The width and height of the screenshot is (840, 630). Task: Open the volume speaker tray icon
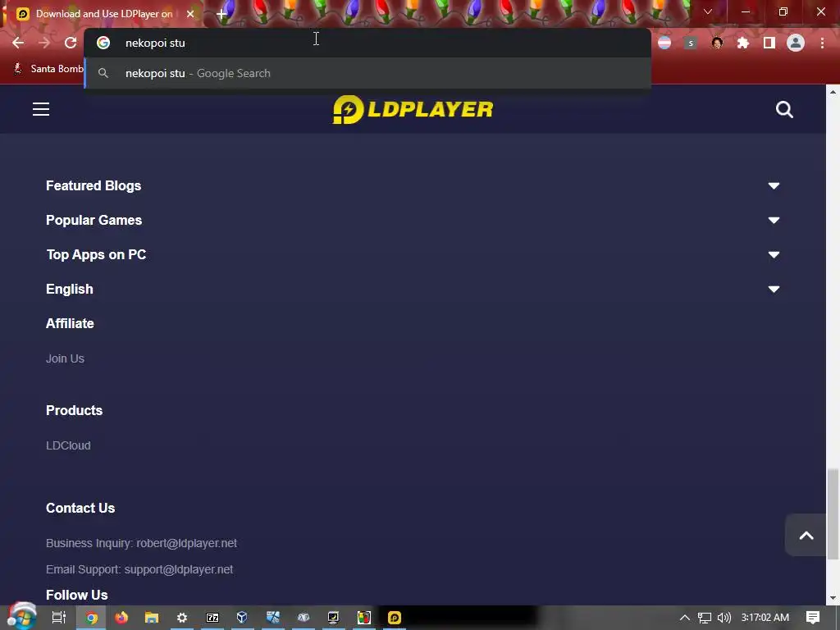click(724, 618)
